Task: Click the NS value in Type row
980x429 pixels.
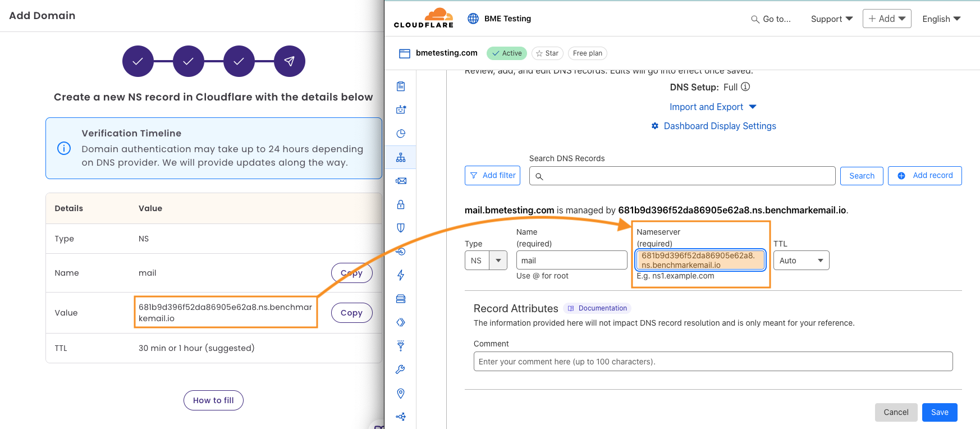Action: tap(144, 239)
